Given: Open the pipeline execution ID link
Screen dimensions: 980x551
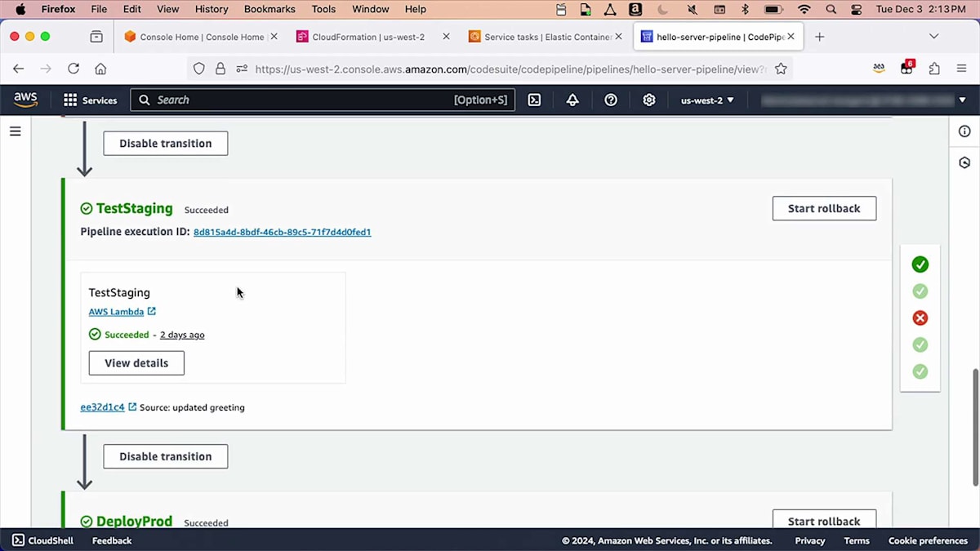Looking at the screenshot, I should point(282,232).
